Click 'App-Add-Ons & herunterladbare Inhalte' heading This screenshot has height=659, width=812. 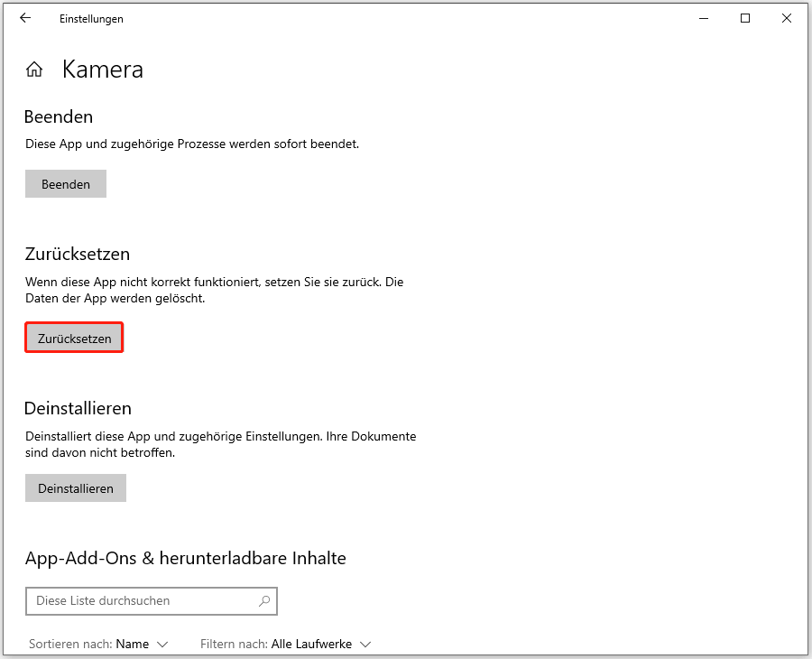point(185,558)
